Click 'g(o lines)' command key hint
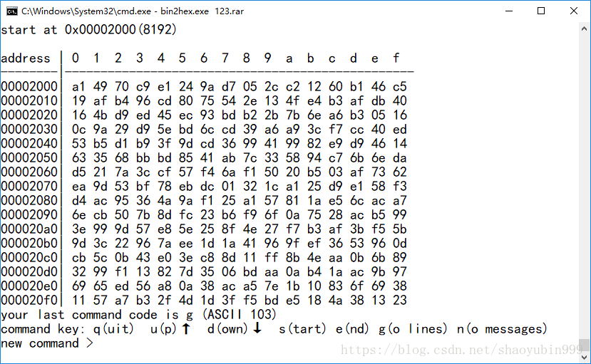591x364 pixels. point(413,329)
